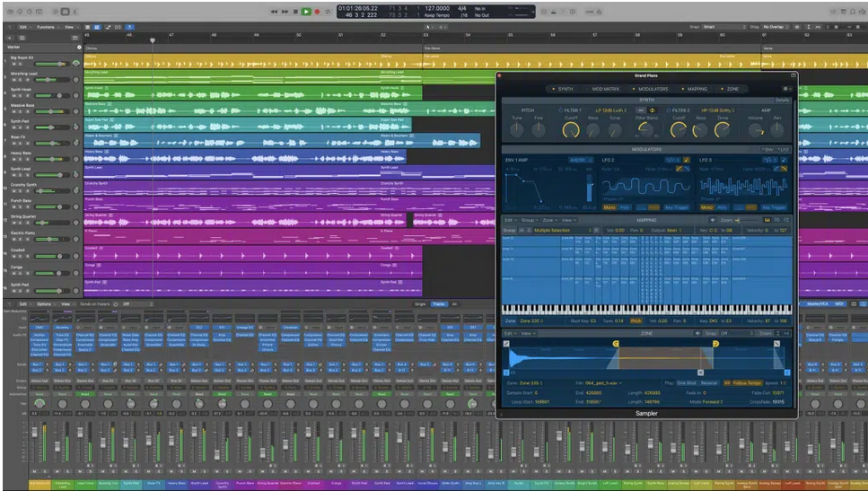
Task: Click the loop end marker in Zone waveform
Action: 714,344
